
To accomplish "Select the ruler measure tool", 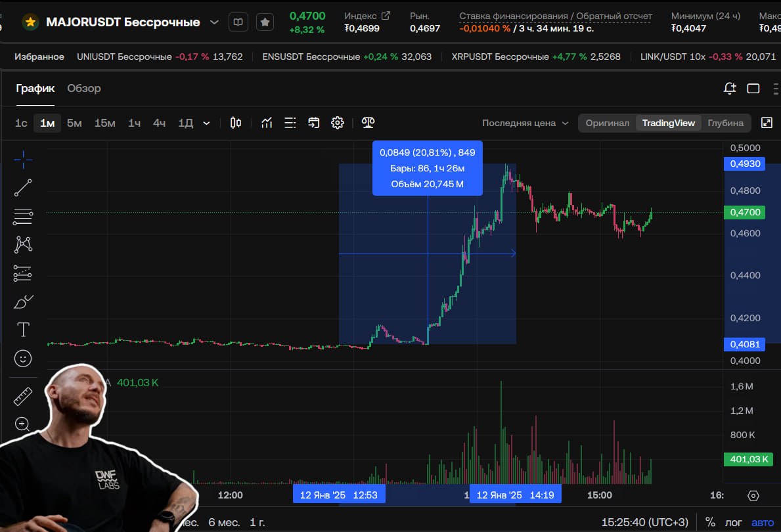I will coord(23,397).
